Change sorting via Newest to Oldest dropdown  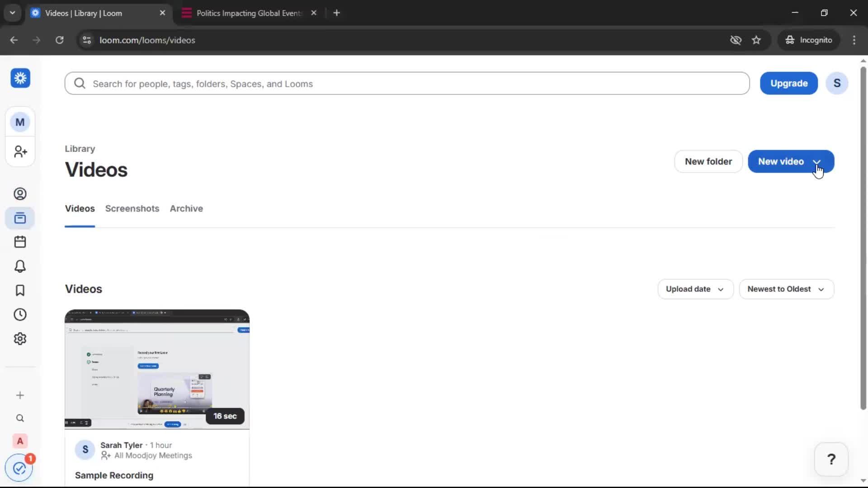click(786, 289)
